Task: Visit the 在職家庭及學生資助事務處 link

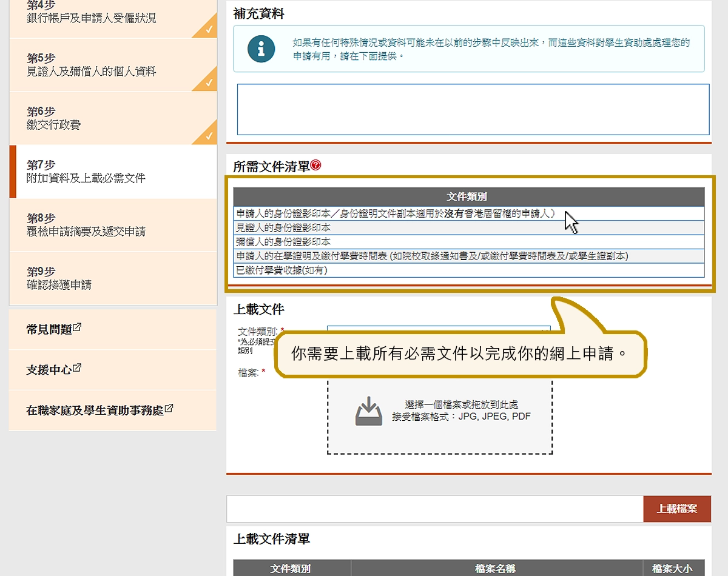Action: 95,410
